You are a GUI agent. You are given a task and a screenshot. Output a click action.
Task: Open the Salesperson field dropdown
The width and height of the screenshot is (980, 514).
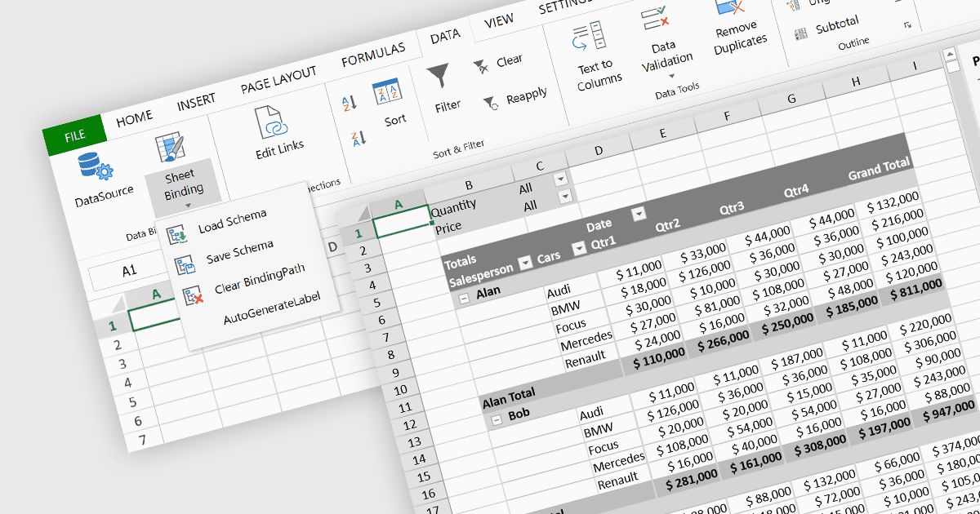click(524, 263)
